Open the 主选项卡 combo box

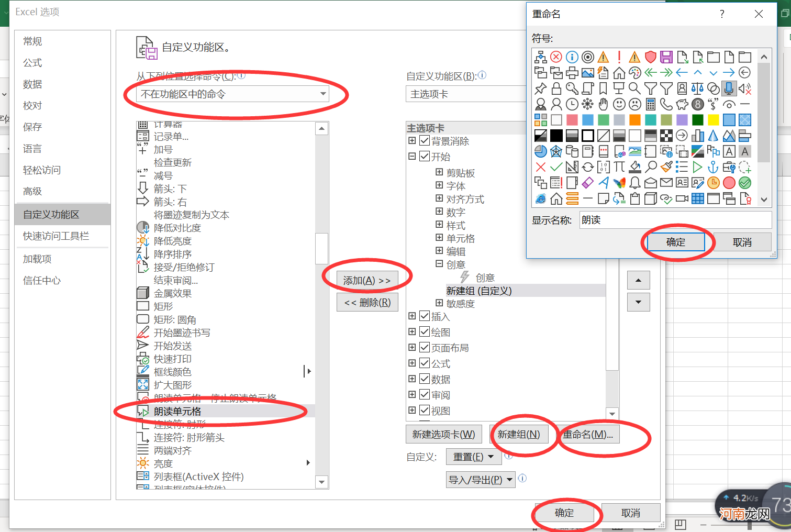[x=466, y=94]
